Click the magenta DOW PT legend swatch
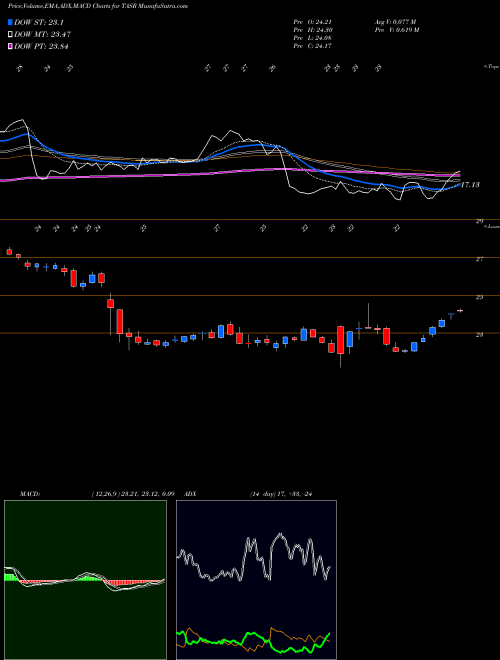 coord(10,46)
